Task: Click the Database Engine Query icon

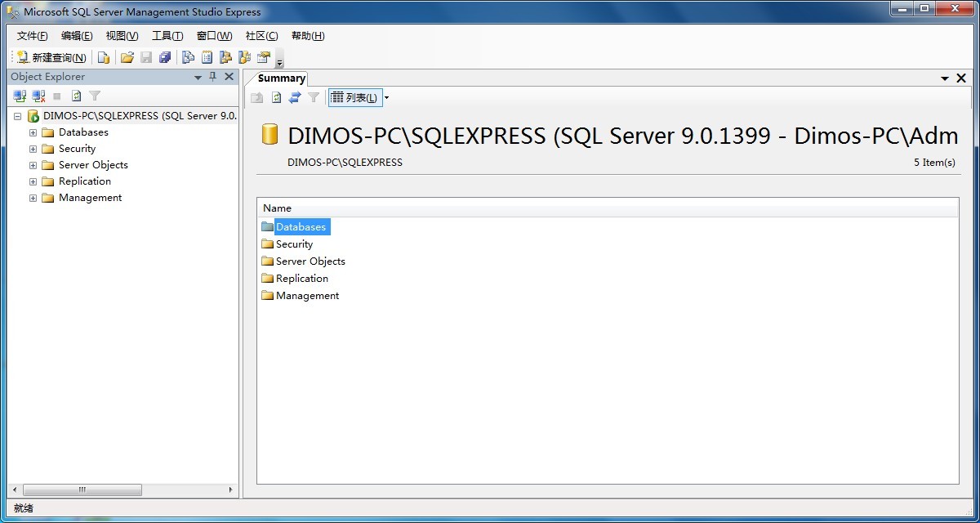Action: [104, 57]
